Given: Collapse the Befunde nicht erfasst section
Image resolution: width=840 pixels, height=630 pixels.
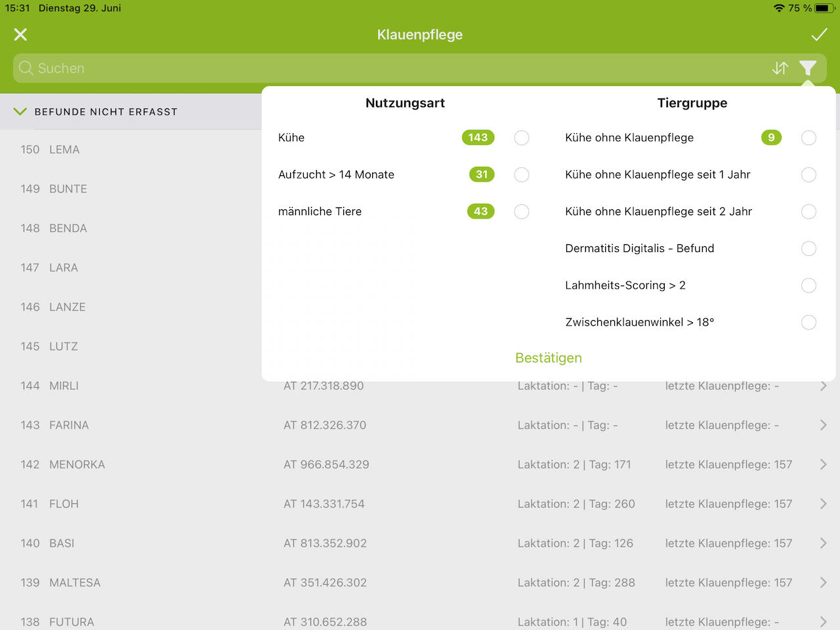Looking at the screenshot, I should tap(20, 112).
